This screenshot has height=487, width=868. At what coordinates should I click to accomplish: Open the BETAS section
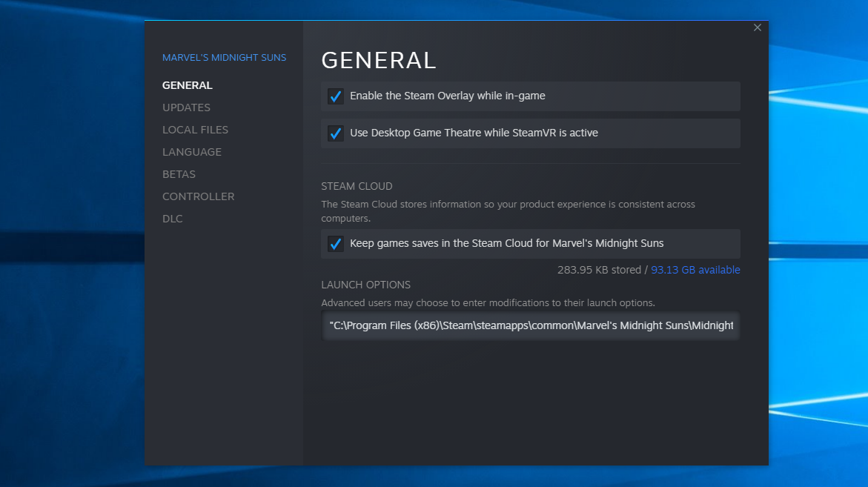179,174
